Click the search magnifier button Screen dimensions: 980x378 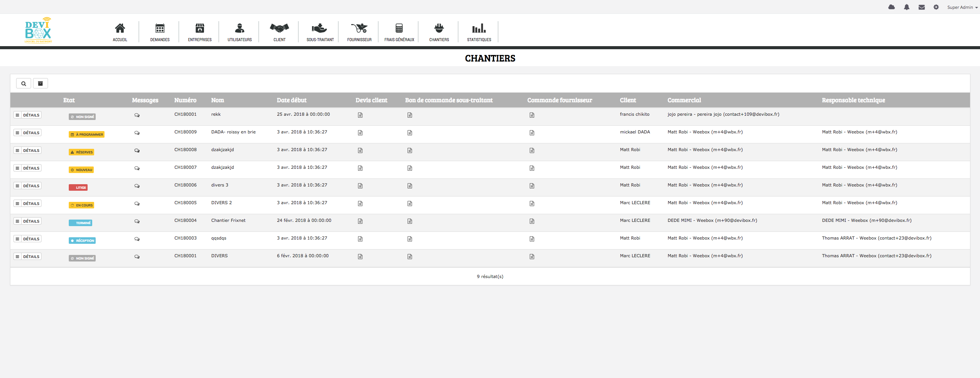(23, 83)
